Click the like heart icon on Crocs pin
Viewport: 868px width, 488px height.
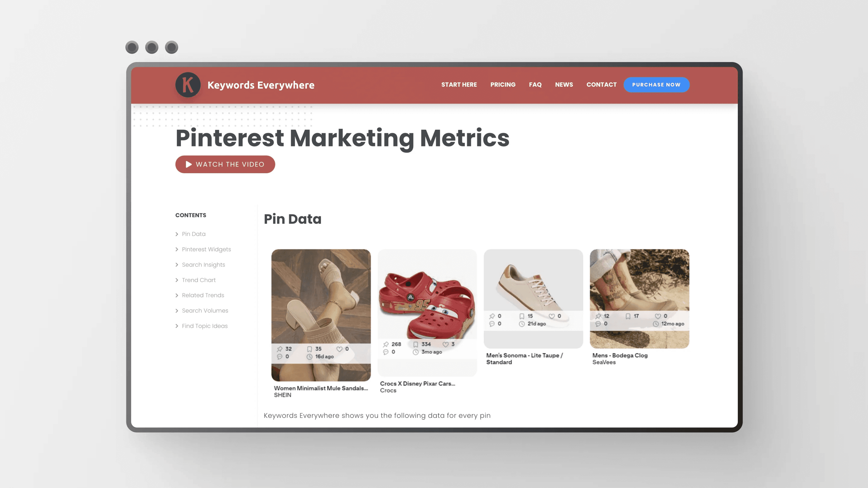[447, 344]
